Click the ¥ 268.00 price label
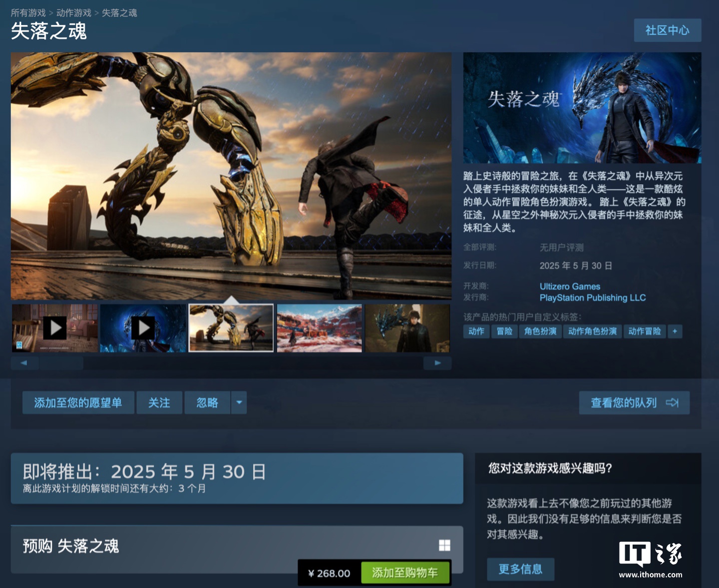This screenshot has height=588, width=719. point(330,574)
